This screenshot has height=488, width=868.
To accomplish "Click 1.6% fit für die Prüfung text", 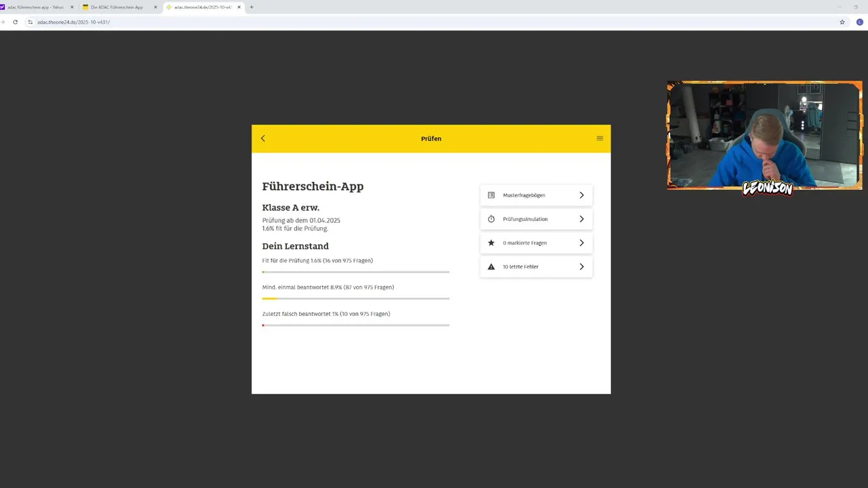I will [295, 228].
